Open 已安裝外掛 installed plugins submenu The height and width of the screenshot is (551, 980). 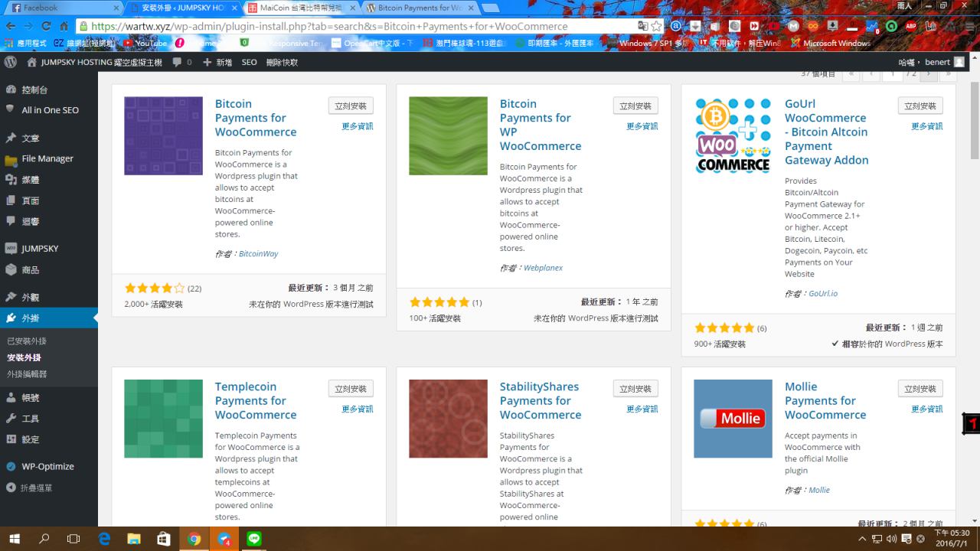pyautogui.click(x=27, y=341)
